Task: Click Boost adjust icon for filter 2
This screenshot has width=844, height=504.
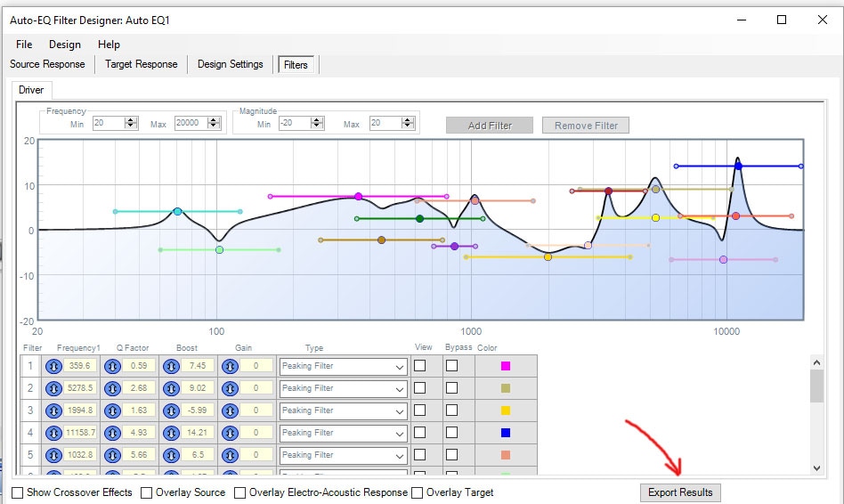Action: pyautogui.click(x=171, y=389)
